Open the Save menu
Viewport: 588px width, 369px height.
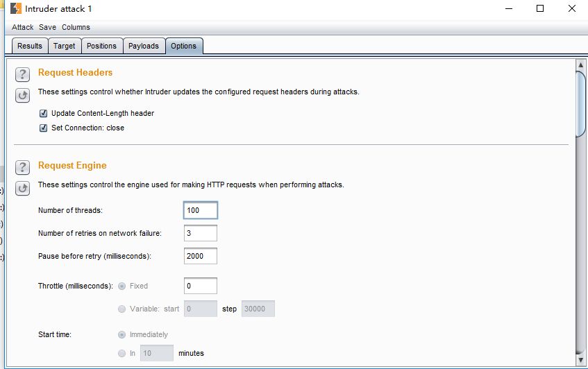tap(47, 27)
